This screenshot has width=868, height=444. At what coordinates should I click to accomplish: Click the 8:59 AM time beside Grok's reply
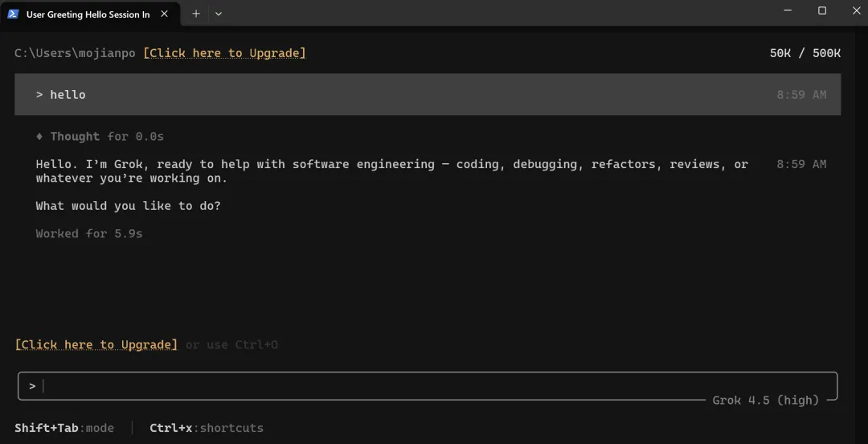801,164
